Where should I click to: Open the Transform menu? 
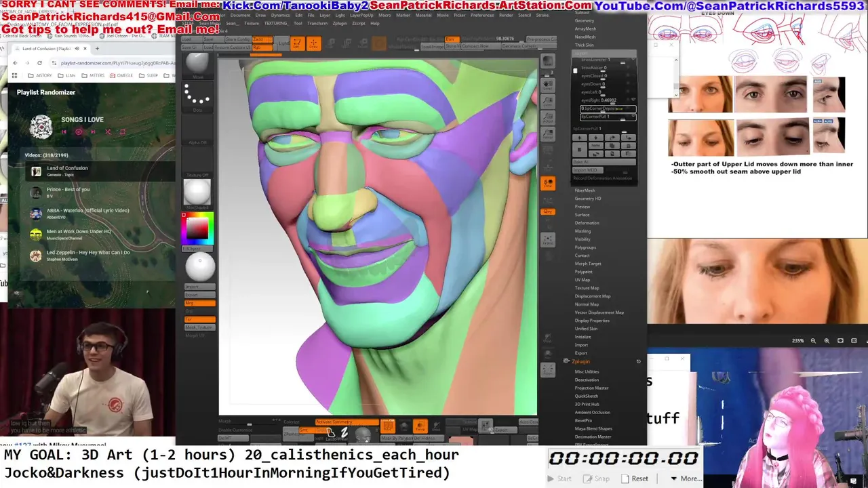pyautogui.click(x=317, y=23)
